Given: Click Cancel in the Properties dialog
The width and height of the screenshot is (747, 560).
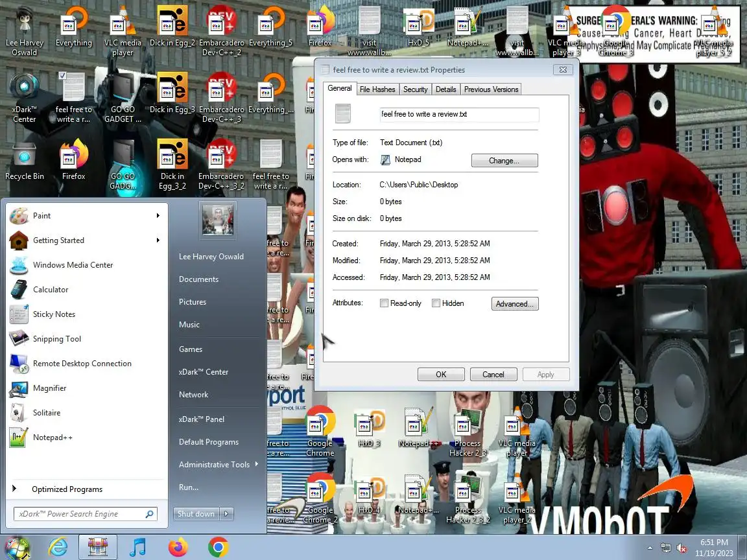Looking at the screenshot, I should pyautogui.click(x=493, y=374).
